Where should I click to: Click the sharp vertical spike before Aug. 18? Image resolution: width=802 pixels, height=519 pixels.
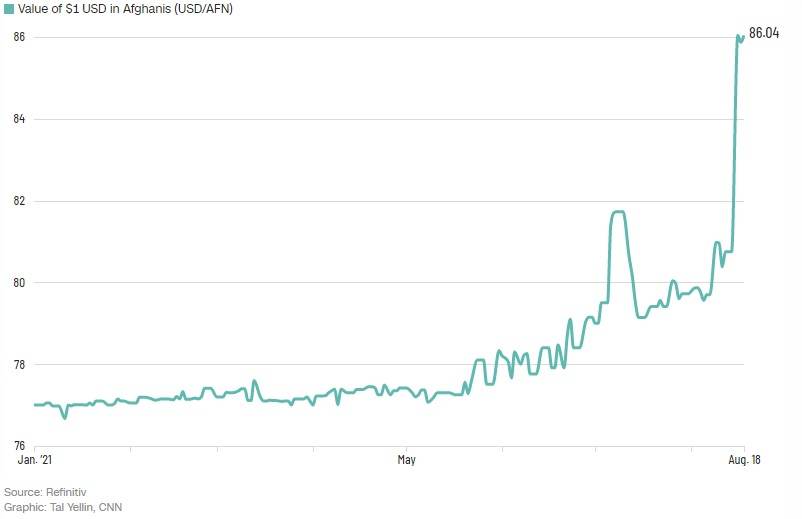[x=735, y=150]
